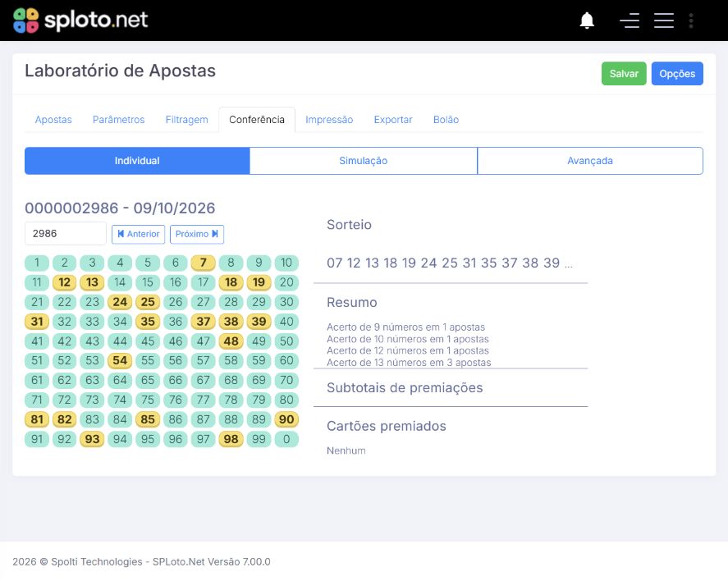Click highlighted number 81 ball

[37, 419]
